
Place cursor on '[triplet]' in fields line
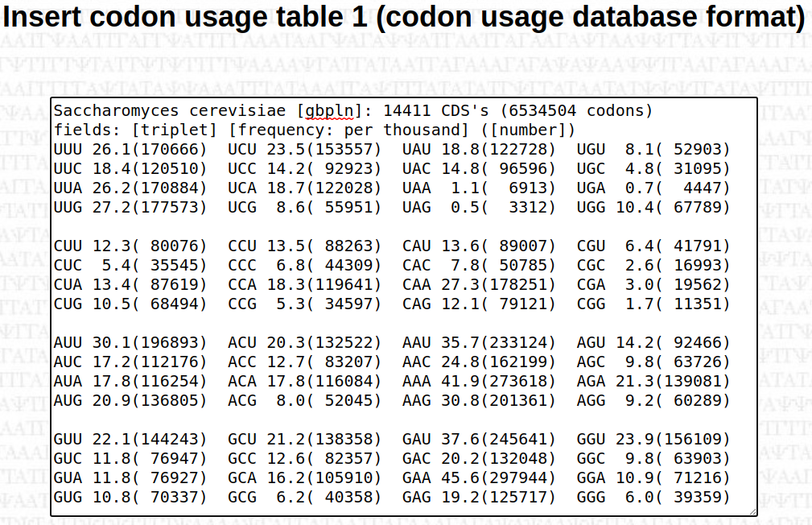point(174,130)
